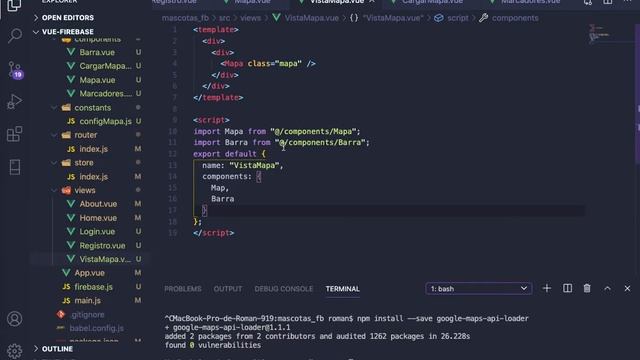
Task: Click the 'export default {' line
Action: pyautogui.click(x=229, y=154)
